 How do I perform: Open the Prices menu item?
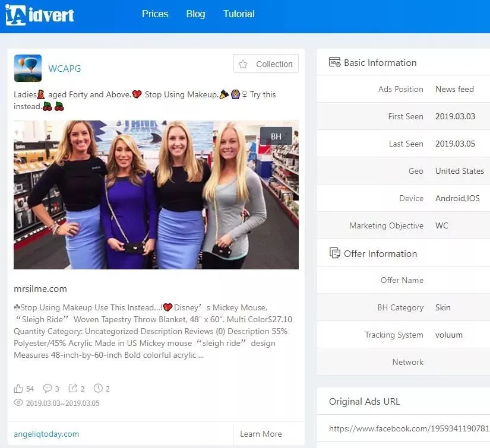[155, 14]
